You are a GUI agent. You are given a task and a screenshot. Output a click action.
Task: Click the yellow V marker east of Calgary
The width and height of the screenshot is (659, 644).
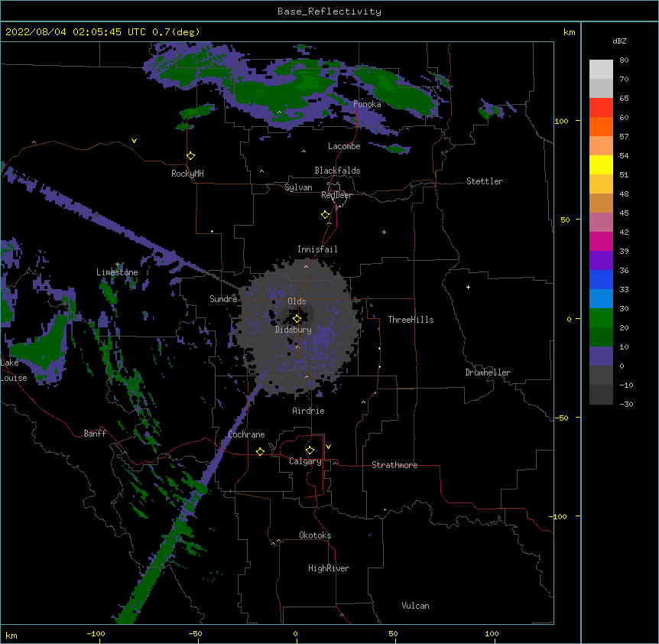pyautogui.click(x=328, y=447)
